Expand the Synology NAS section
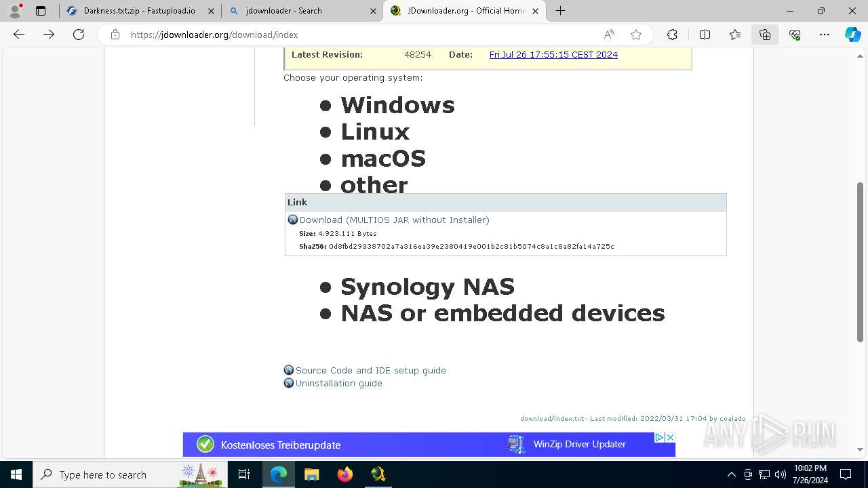The width and height of the screenshot is (868, 488). pos(427,287)
